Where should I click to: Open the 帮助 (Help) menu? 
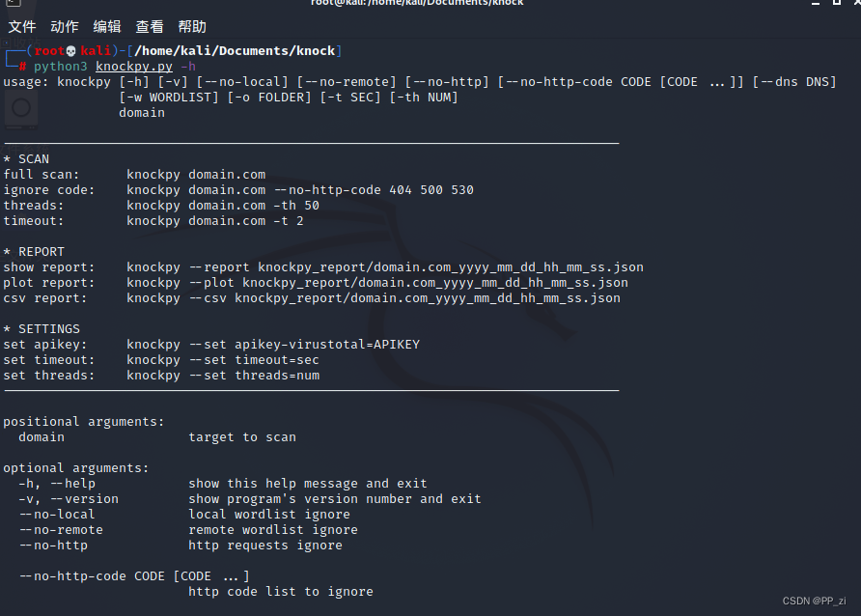point(191,26)
